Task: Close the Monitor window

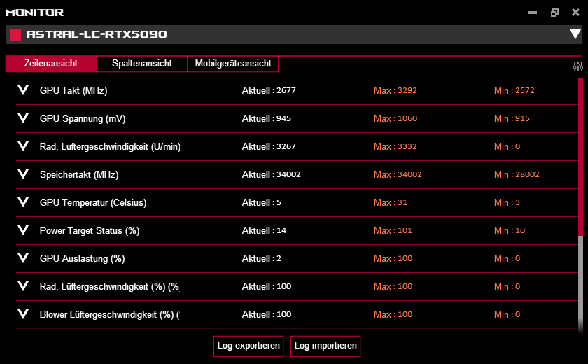Action: (x=576, y=13)
